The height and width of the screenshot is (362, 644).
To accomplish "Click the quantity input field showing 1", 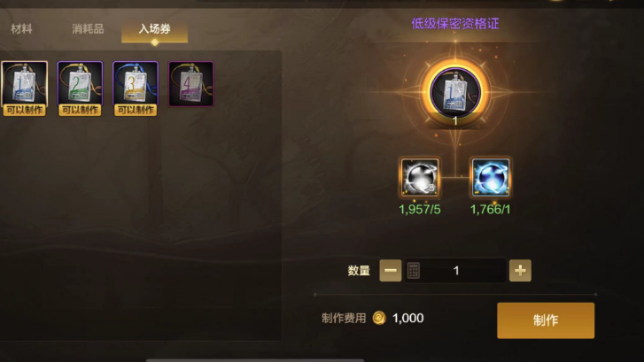I will pos(455,271).
